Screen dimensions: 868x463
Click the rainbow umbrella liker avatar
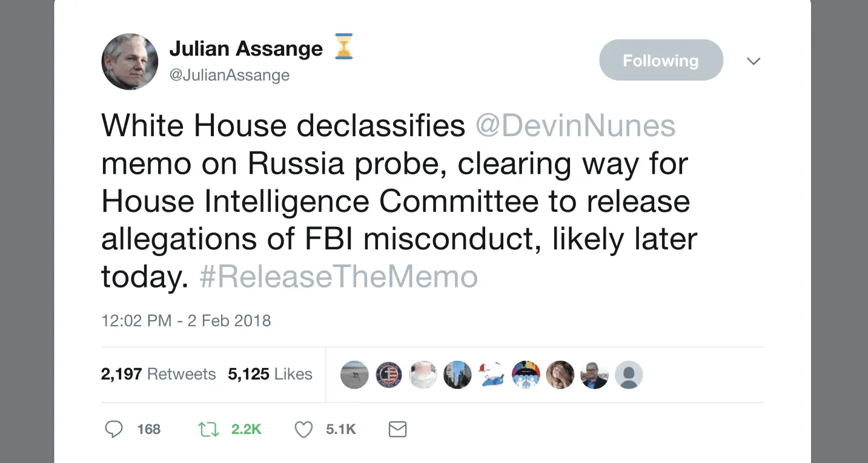coord(526,375)
